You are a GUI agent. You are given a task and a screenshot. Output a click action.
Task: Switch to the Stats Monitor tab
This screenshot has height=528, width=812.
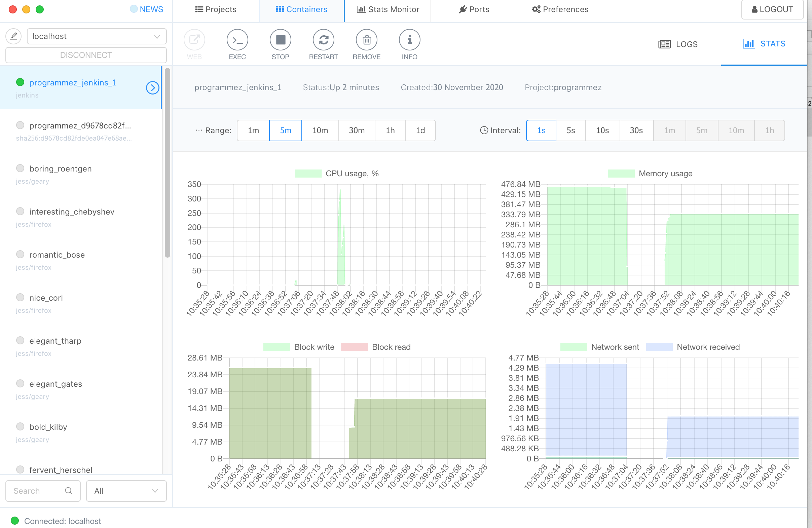[x=387, y=9]
